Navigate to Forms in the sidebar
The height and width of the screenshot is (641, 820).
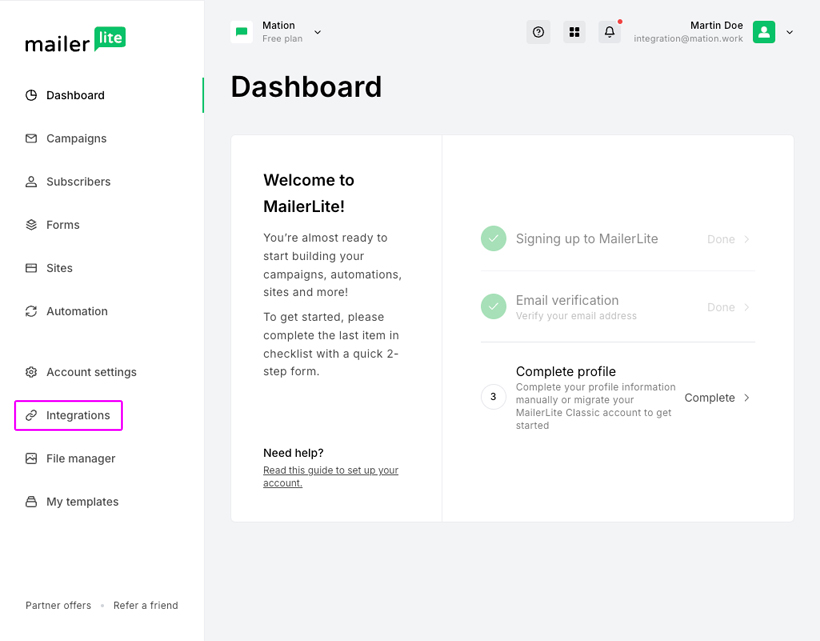(x=63, y=225)
